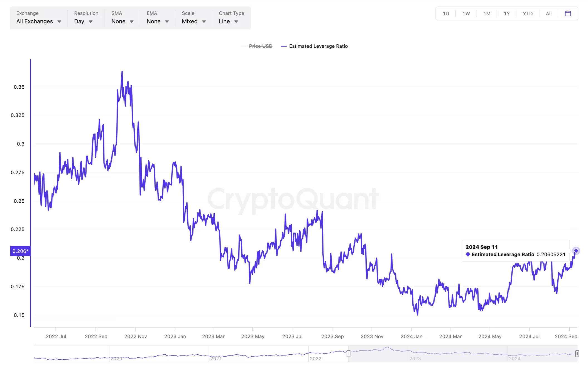This screenshot has width=588, height=368.
Task: Click the 0.206 current value axis label
Action: tap(20, 251)
